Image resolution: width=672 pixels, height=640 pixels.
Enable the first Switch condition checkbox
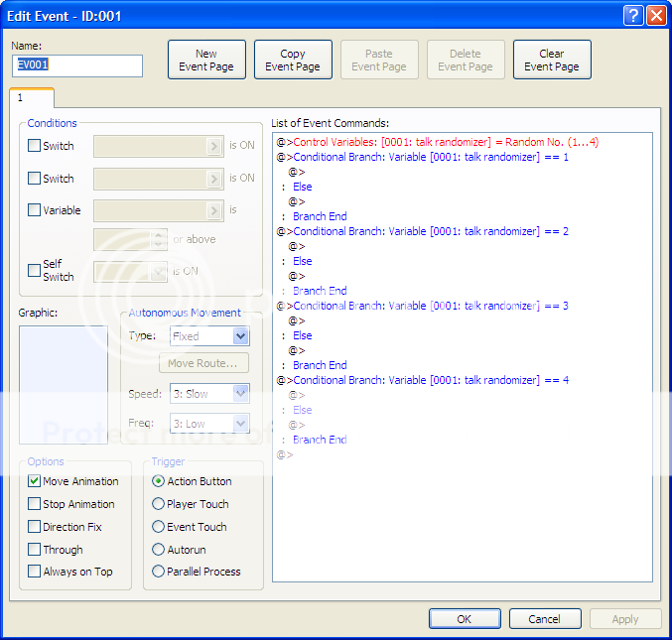(x=35, y=146)
